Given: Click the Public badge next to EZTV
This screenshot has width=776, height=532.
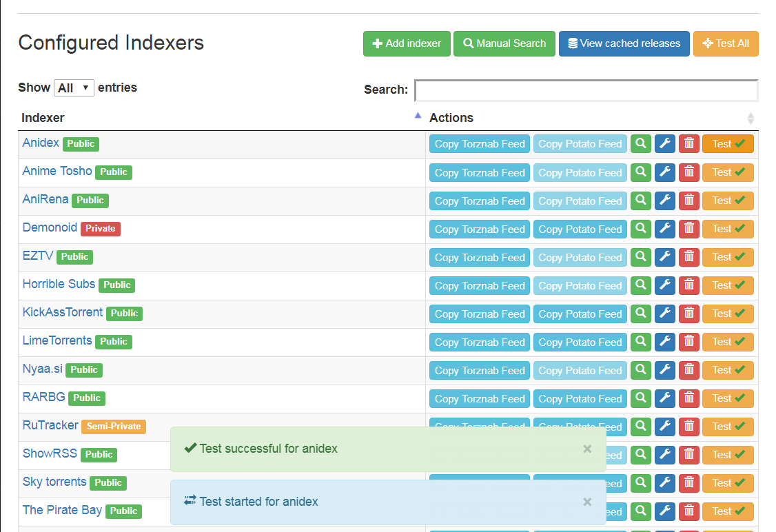Looking at the screenshot, I should pos(74,257).
